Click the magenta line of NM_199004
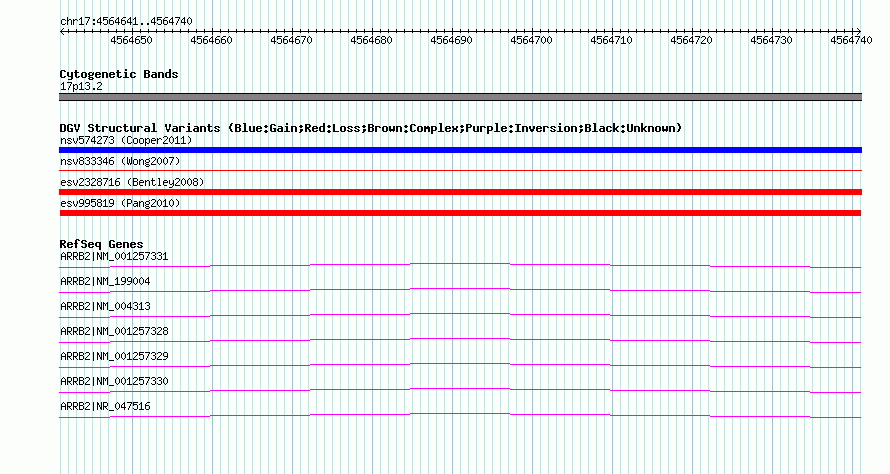The image size is (890, 474). (460, 290)
